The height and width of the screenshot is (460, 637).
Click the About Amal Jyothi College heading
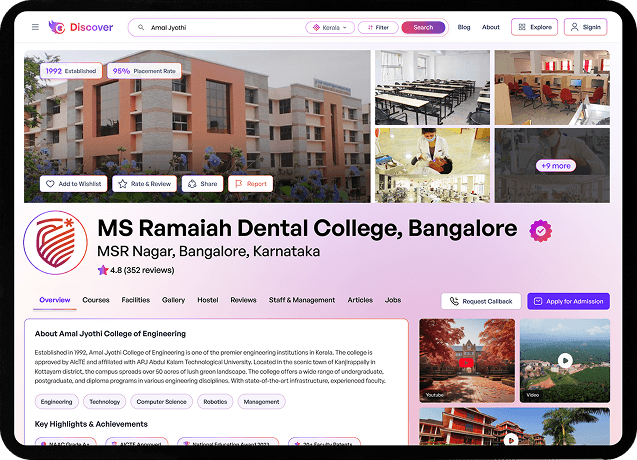(110, 334)
